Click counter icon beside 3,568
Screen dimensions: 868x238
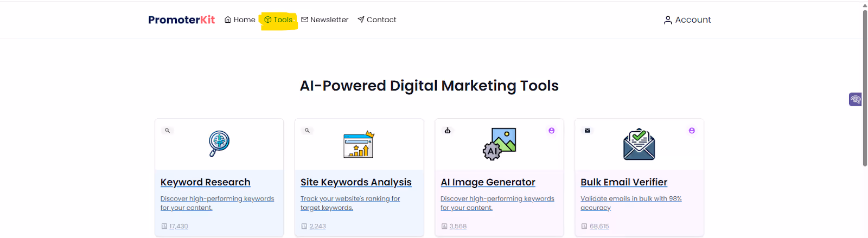pos(444,226)
